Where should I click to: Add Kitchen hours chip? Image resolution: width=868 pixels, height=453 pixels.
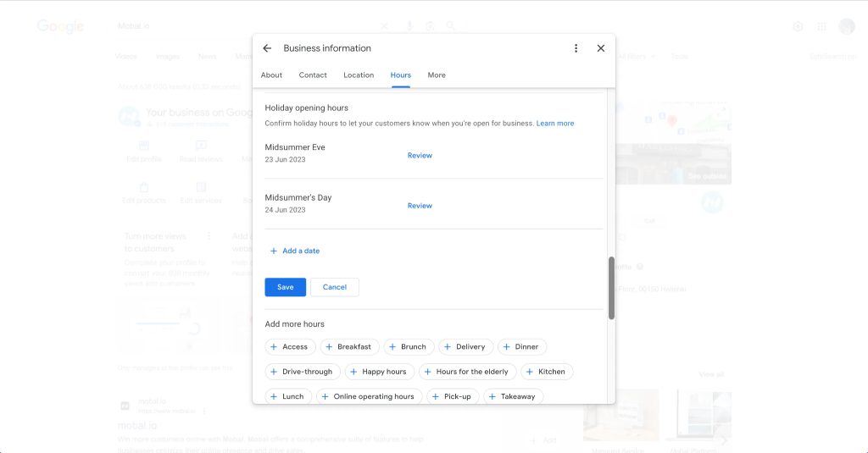click(547, 372)
